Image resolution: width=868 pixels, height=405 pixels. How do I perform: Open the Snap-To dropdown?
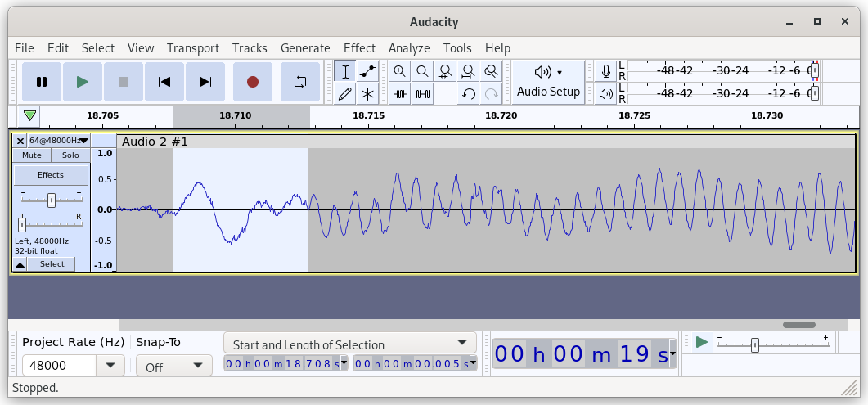pos(173,366)
